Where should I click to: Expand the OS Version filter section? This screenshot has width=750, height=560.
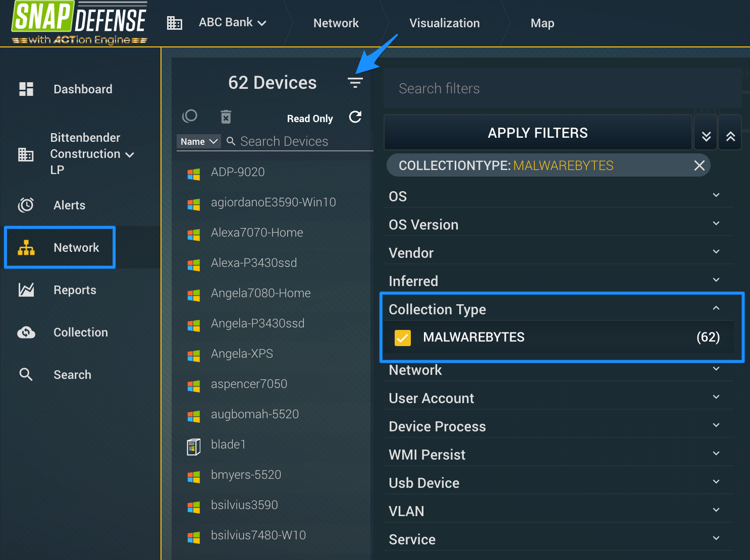[560, 224]
